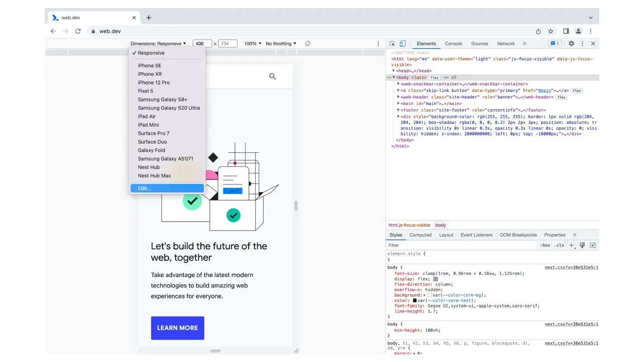
Task: Open the next.css source link for the body rule
Action: tap(571, 267)
